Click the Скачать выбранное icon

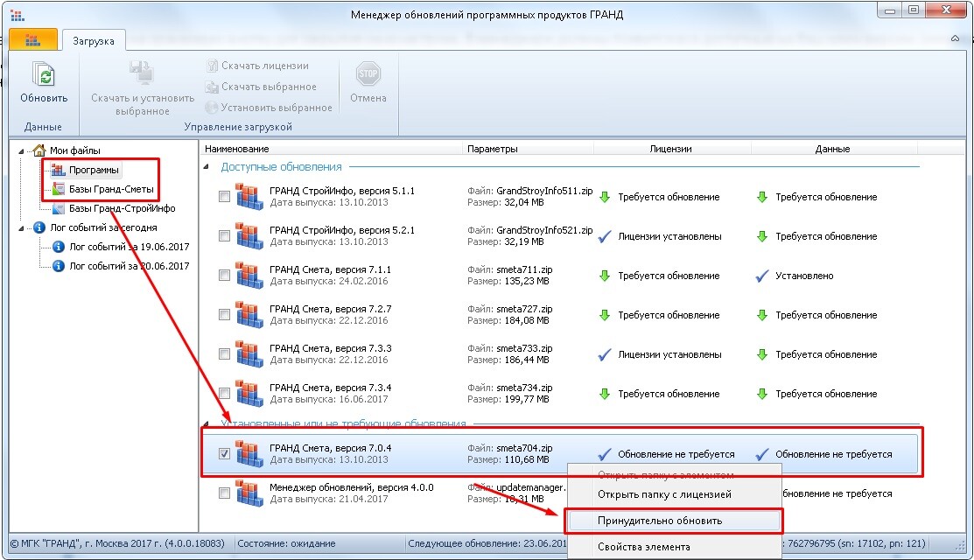click(x=213, y=87)
